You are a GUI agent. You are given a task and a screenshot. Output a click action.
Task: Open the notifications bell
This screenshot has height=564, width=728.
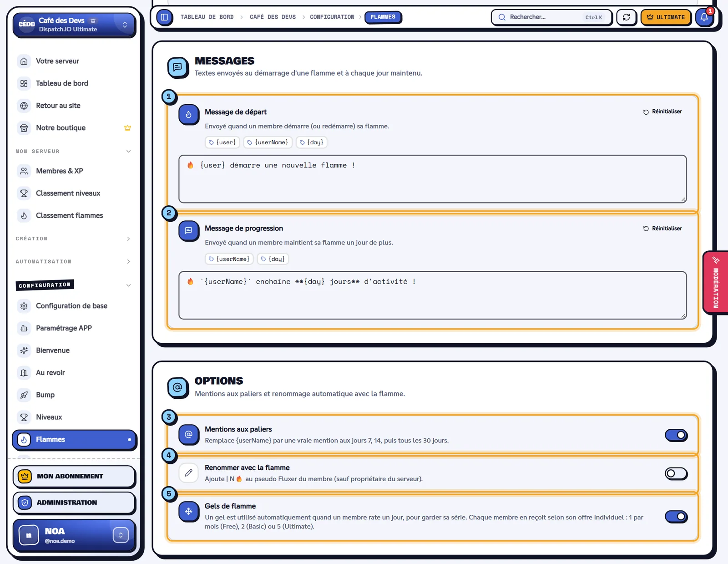point(704,17)
